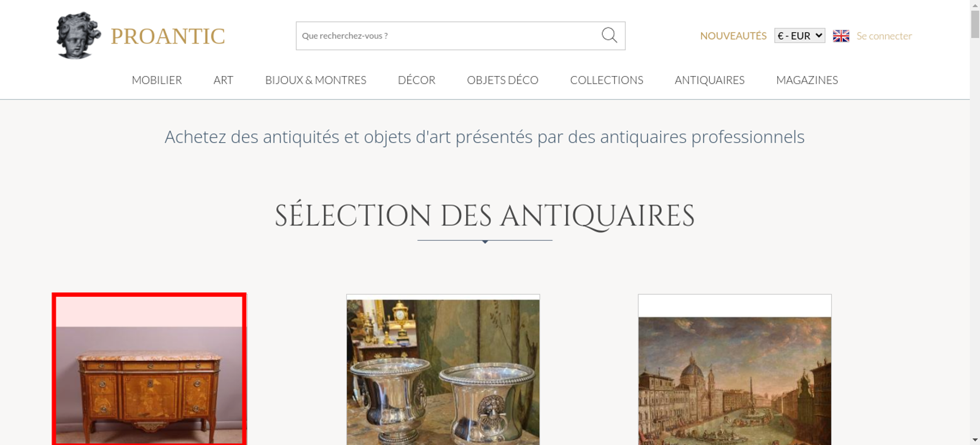Switch language via the UK flag icon
Image resolution: width=980 pixels, height=445 pixels.
(x=841, y=36)
